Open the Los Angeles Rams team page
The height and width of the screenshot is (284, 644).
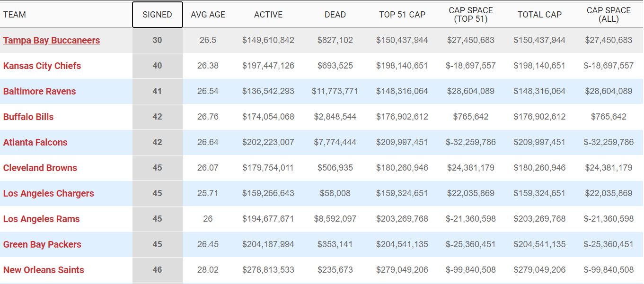[x=42, y=219]
